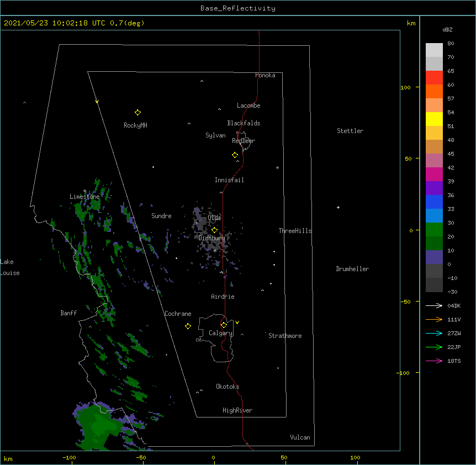Click the blue 36 dBZ color swatch
476x465 pixels.
[x=434, y=202]
